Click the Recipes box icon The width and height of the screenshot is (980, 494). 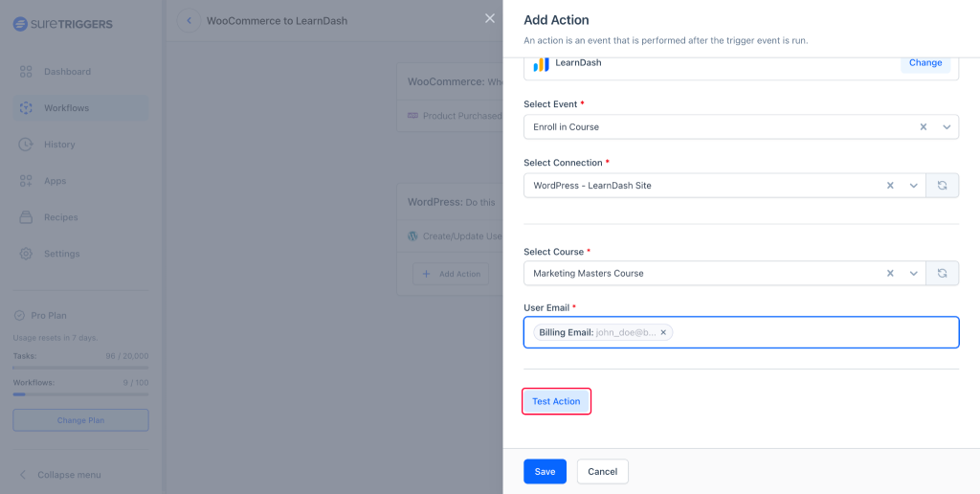(26, 217)
